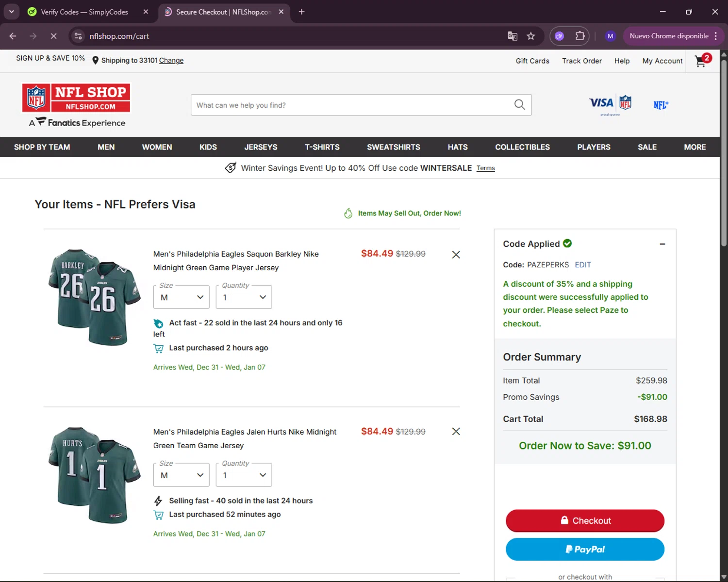This screenshot has height=582, width=728.
Task: Click the Visa NFL sponsor logo
Action: pos(611,105)
